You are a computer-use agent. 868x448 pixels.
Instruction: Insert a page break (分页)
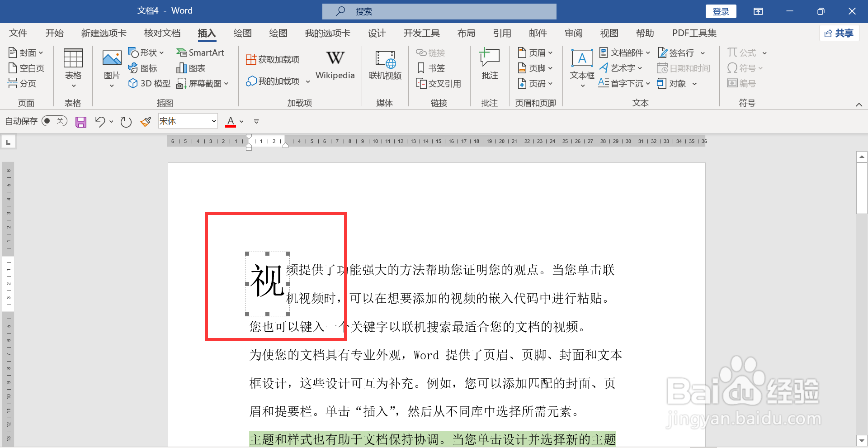pyautogui.click(x=22, y=83)
